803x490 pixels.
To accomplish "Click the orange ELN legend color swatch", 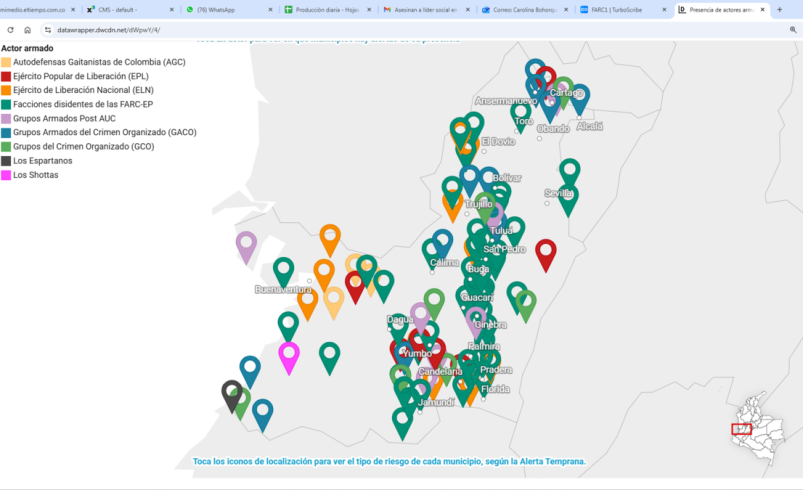I will [6, 90].
